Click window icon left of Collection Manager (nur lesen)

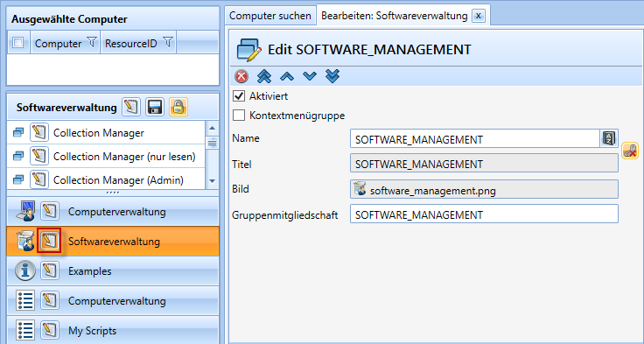18,156
